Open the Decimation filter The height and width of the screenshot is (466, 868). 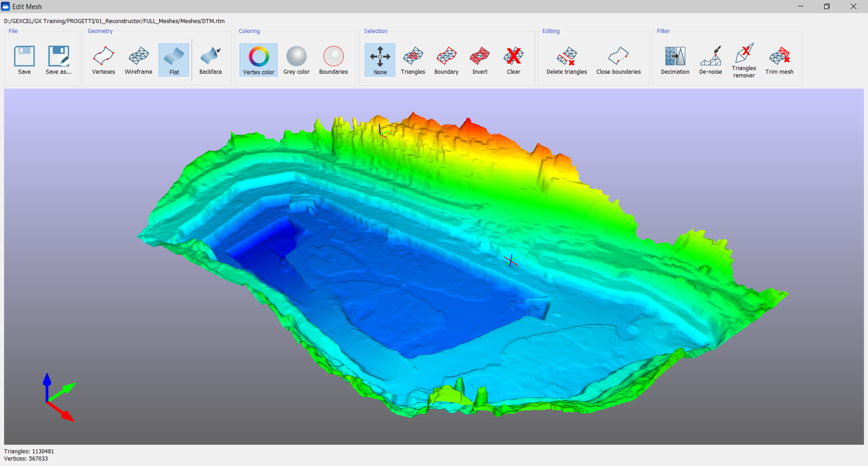coord(675,60)
